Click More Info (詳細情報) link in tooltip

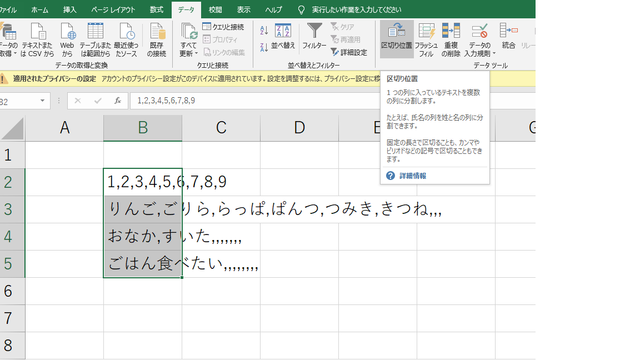413,176
